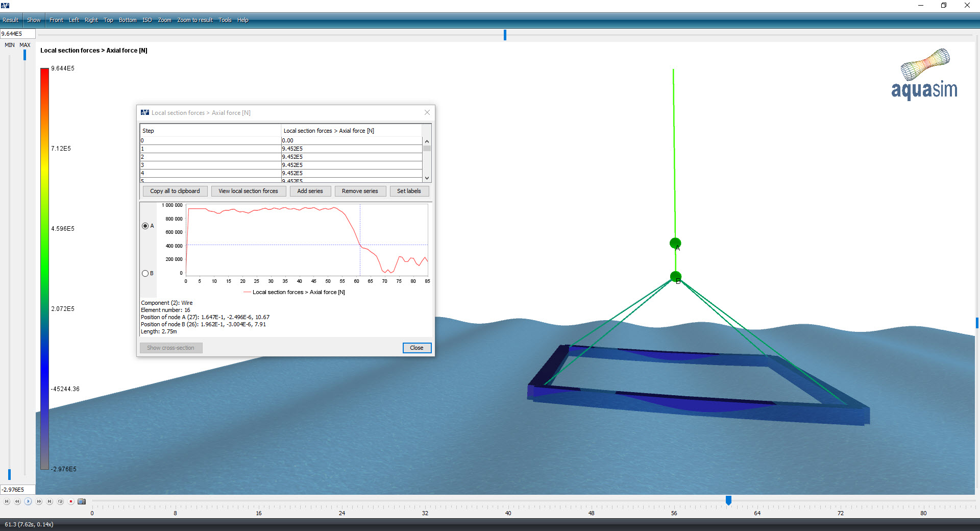Click 'Component (2): Wire' text
Image resolution: width=980 pixels, height=531 pixels.
coord(167,303)
